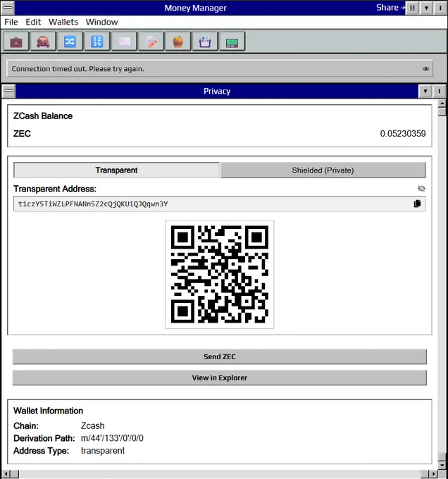Open the Privacy window system menu
448x479 pixels.
pyautogui.click(x=9, y=91)
